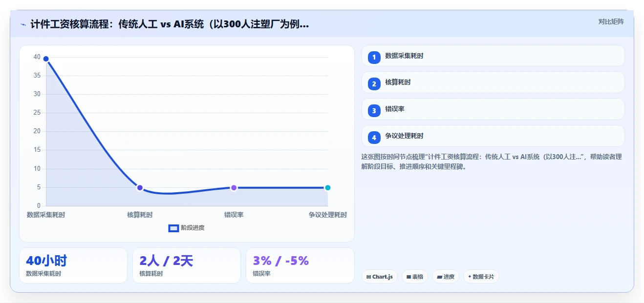Click x-axis label 核算耗时

pos(140,215)
